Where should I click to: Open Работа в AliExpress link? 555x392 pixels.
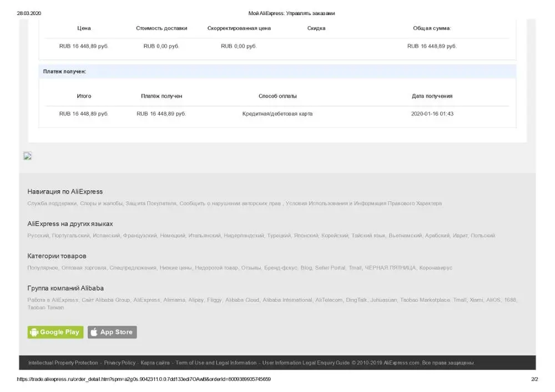coord(52,300)
